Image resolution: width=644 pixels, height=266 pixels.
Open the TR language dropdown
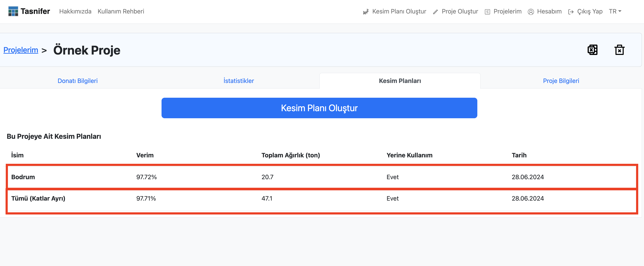(615, 12)
